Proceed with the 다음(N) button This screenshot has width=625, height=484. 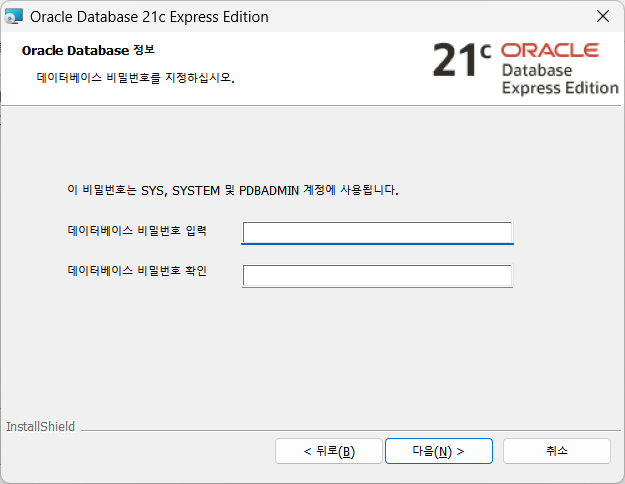click(x=439, y=451)
